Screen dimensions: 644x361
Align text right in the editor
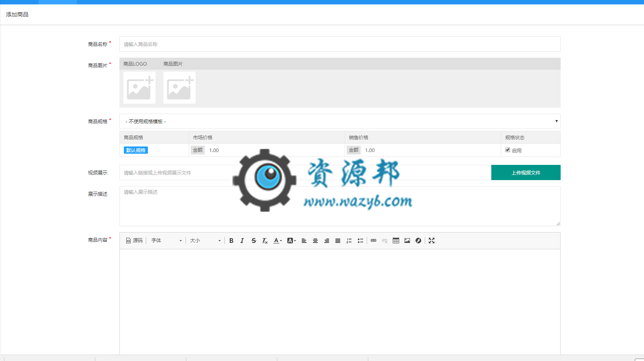327,241
